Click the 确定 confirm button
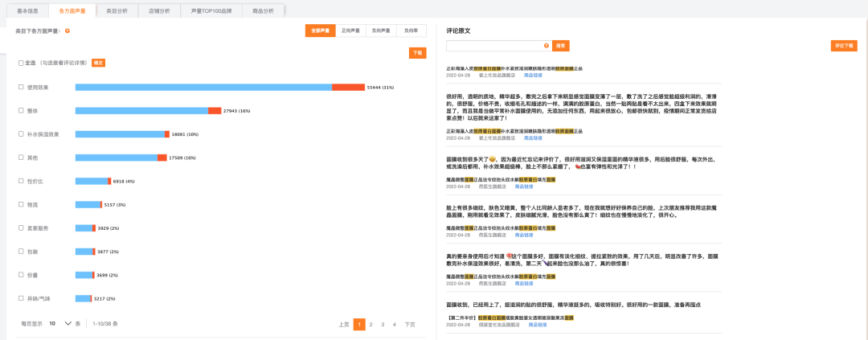Viewport: 868px width, 340px height. [99, 63]
